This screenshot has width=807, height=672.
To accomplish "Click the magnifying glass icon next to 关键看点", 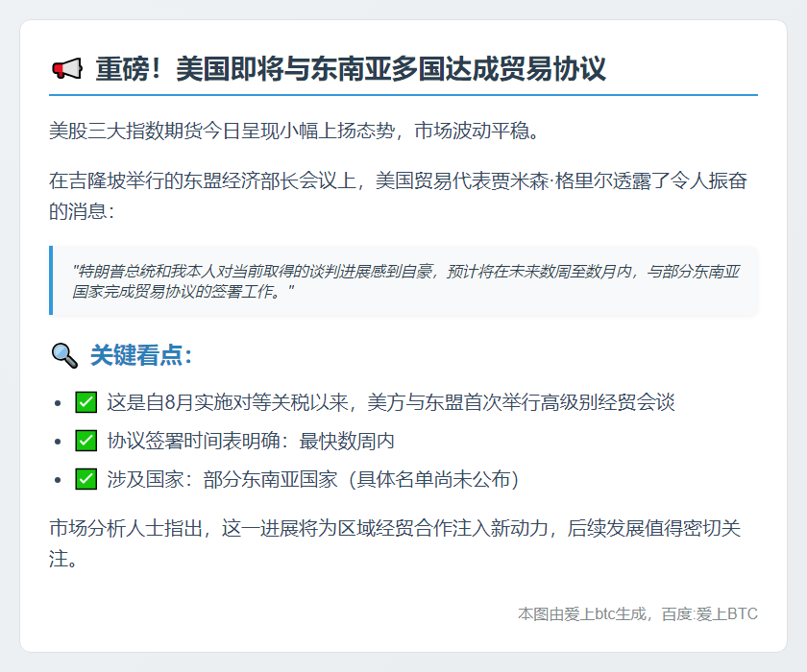I will tap(63, 356).
